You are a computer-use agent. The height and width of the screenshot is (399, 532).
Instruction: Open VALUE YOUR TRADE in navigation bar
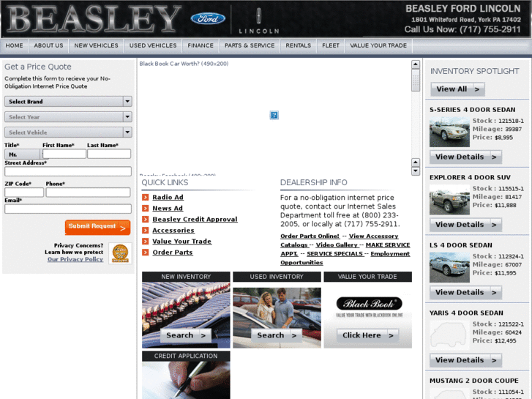[378, 45]
